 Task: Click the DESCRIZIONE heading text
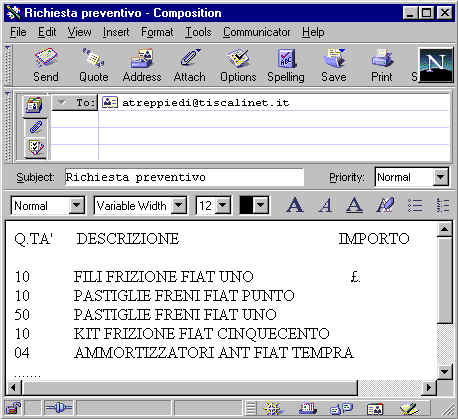128,239
